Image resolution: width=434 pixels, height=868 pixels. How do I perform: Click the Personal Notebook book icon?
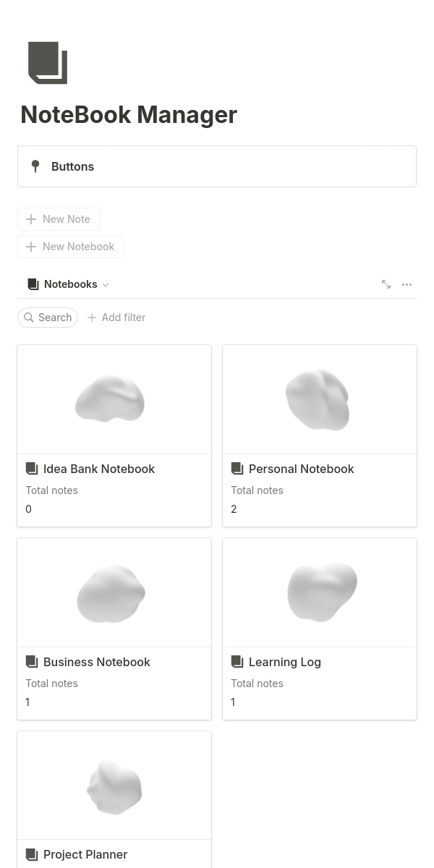click(237, 469)
